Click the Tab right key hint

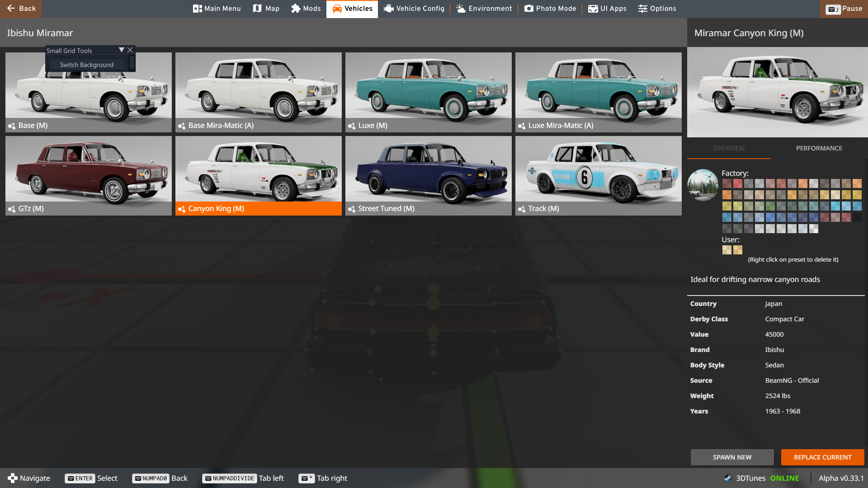323,478
